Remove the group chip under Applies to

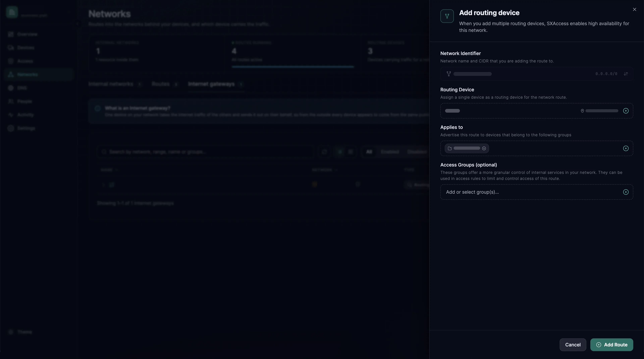[x=484, y=148]
